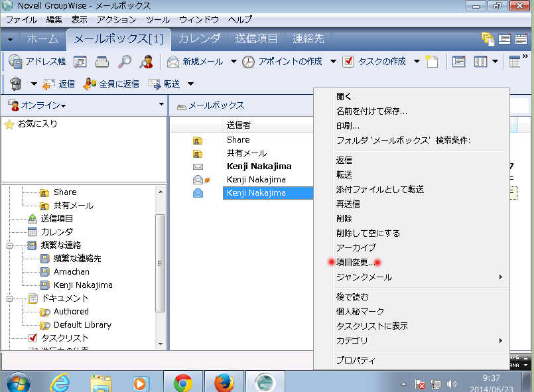The image size is (534, 392).
Task: Create a new note with the sticky-note icon
Action: pyautogui.click(x=432, y=62)
